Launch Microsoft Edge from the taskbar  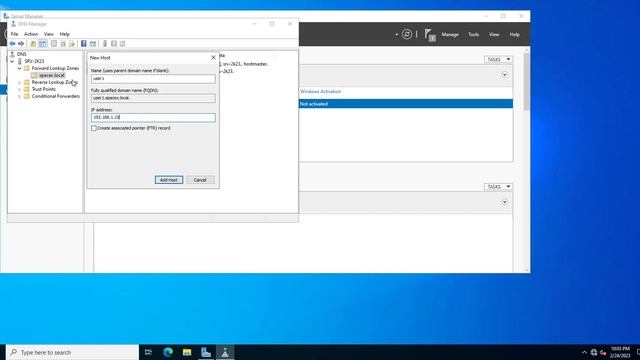pyautogui.click(x=168, y=352)
